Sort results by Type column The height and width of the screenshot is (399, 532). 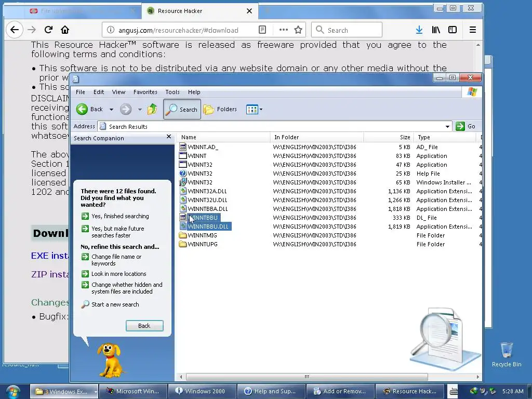pos(445,137)
